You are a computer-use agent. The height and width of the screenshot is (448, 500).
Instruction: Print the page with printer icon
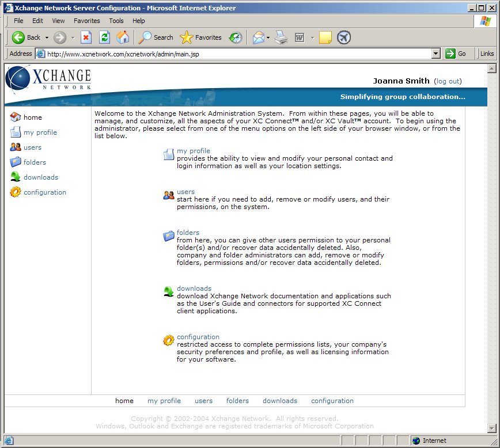pyautogui.click(x=281, y=37)
